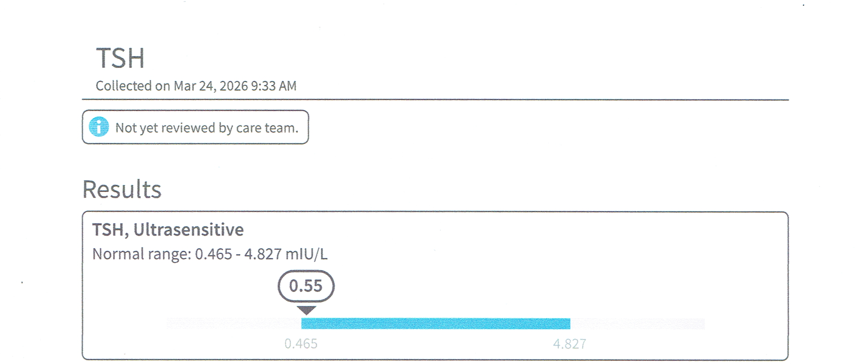Click the Results section heading

(x=122, y=189)
